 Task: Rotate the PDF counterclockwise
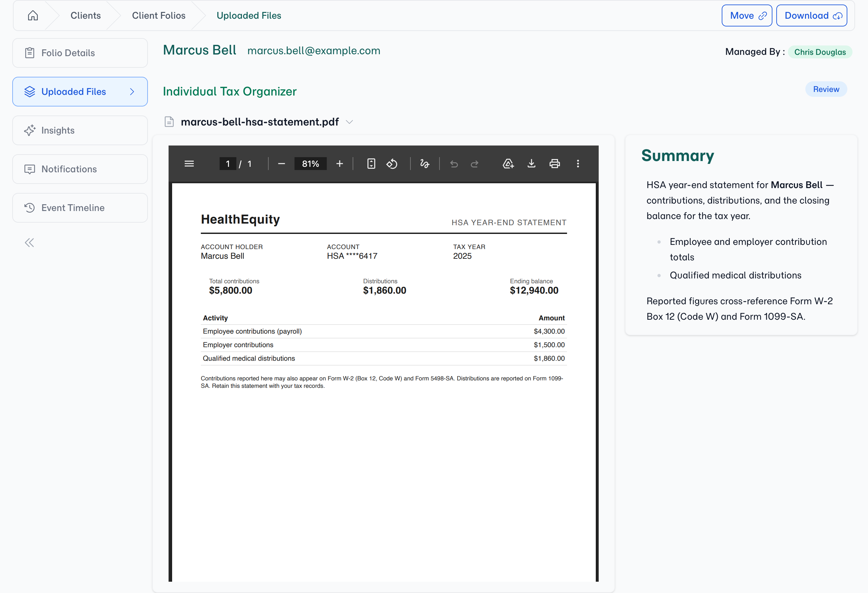tap(392, 164)
